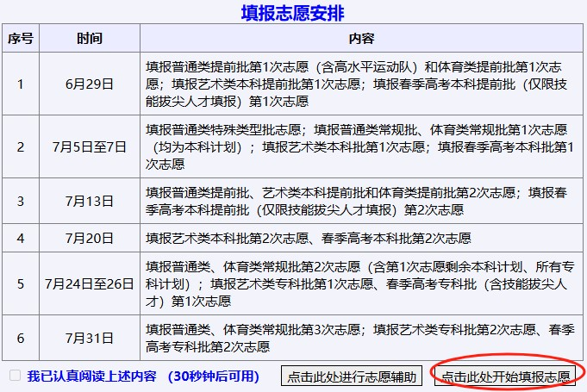Screen dimensions: 587x392
Task: Select the 序号 column header
Action: (21, 39)
